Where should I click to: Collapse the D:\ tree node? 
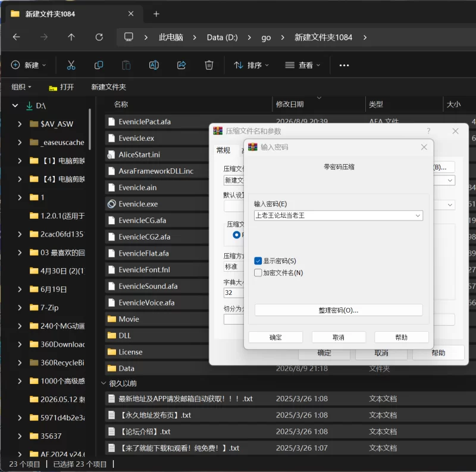click(x=15, y=106)
